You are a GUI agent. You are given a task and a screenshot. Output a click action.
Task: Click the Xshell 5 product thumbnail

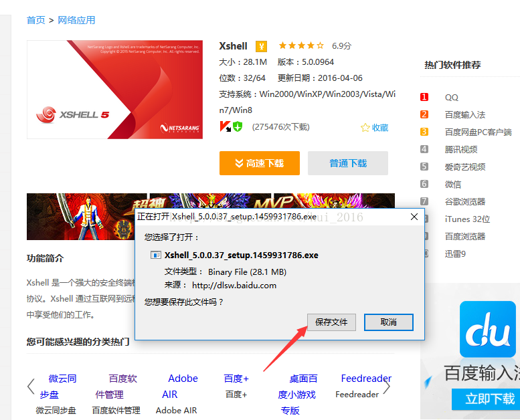click(114, 90)
